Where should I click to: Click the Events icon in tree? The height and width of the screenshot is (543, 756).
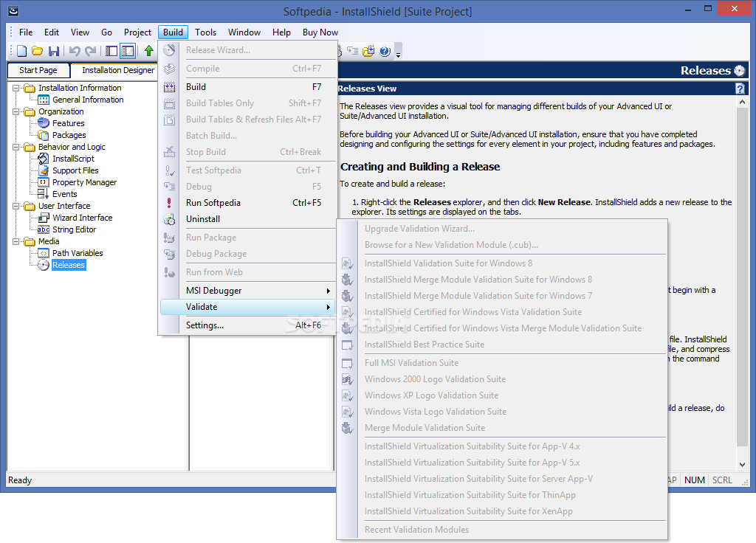coord(44,194)
